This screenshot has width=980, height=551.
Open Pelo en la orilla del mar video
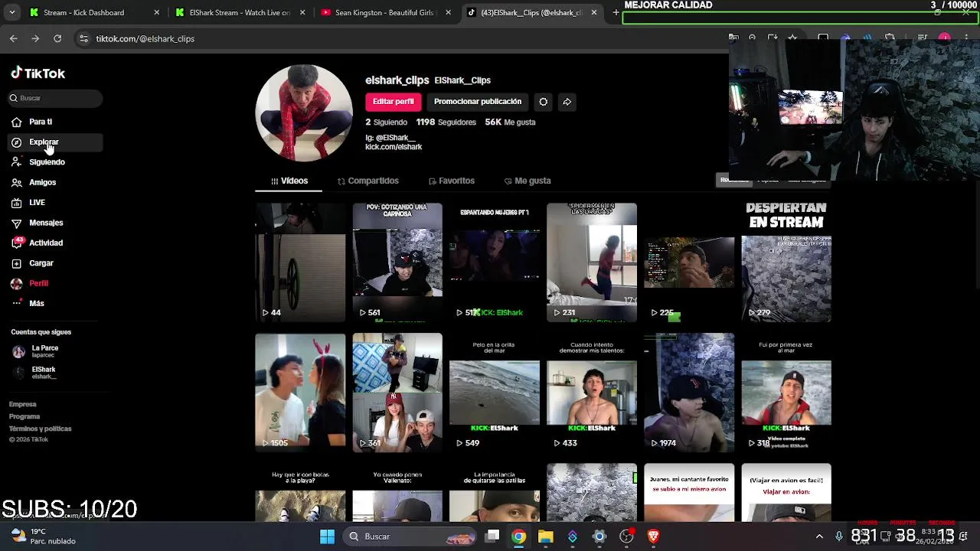[x=495, y=393]
